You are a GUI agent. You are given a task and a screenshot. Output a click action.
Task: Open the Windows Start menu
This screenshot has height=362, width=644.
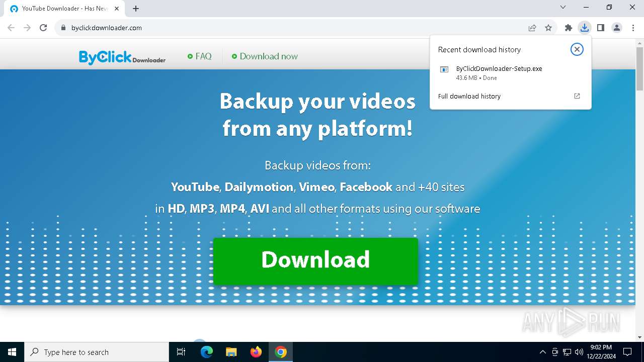coord(12,352)
